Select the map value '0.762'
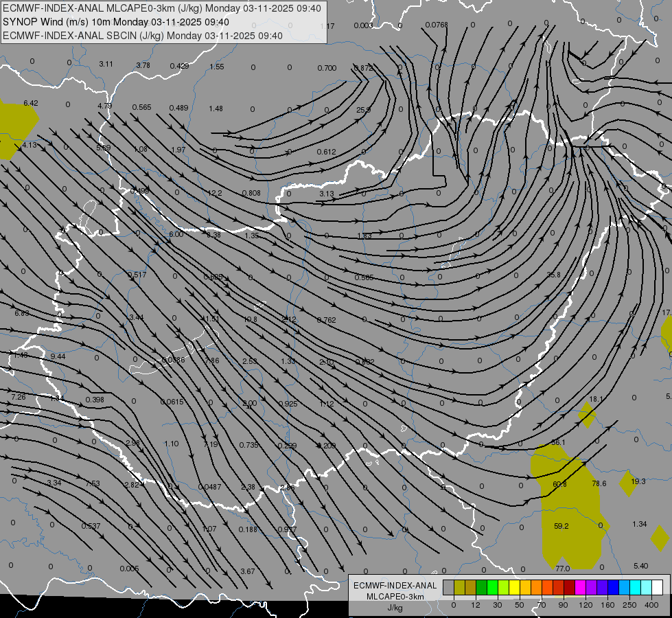This screenshot has height=618, width=672. [x=327, y=320]
